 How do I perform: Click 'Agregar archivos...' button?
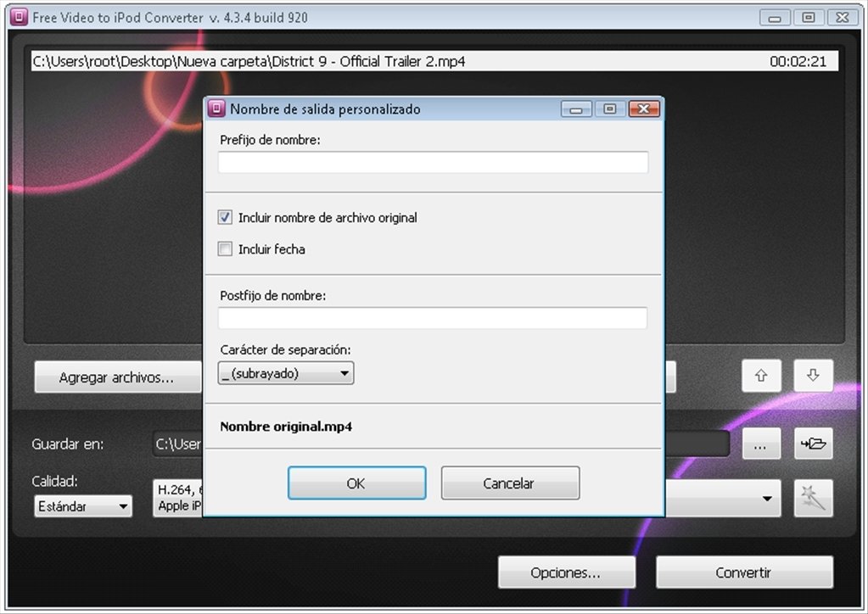pos(117,377)
